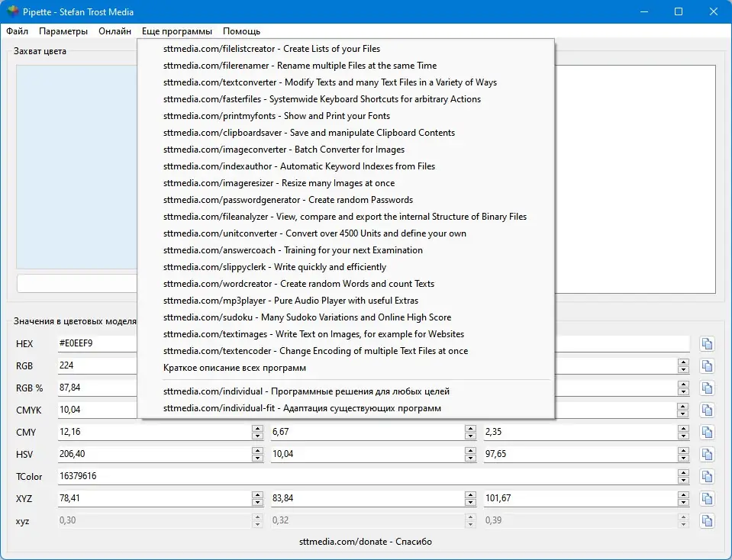The image size is (732, 560).
Task: Click the TColor field 16379616
Action: click(x=367, y=476)
